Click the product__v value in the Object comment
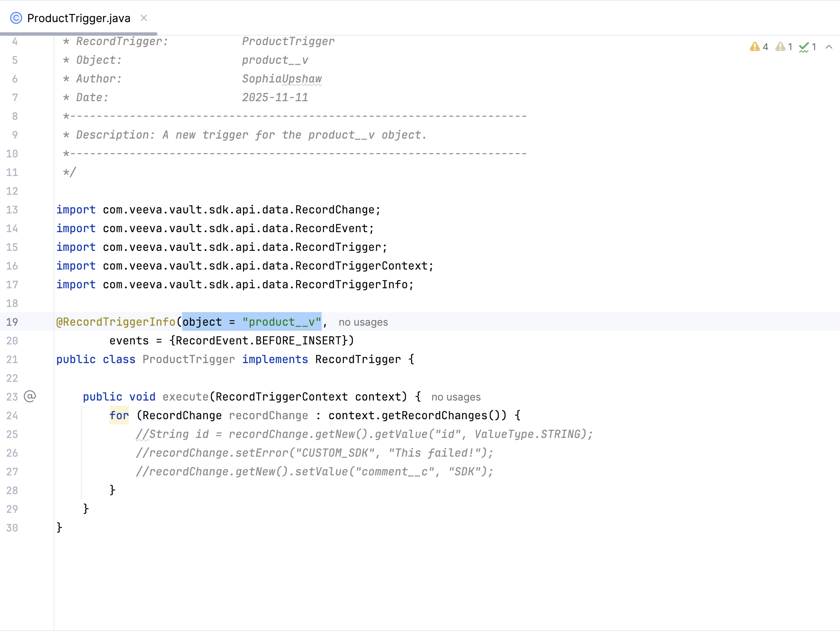This screenshot has height=631, width=840. [275, 60]
